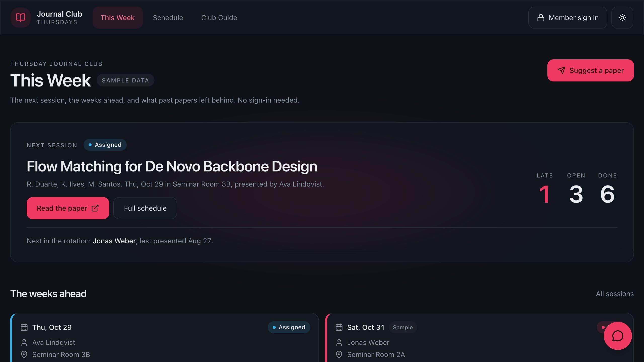Image resolution: width=644 pixels, height=362 pixels.
Task: Click the lock icon in Member sign in
Action: pos(541,18)
